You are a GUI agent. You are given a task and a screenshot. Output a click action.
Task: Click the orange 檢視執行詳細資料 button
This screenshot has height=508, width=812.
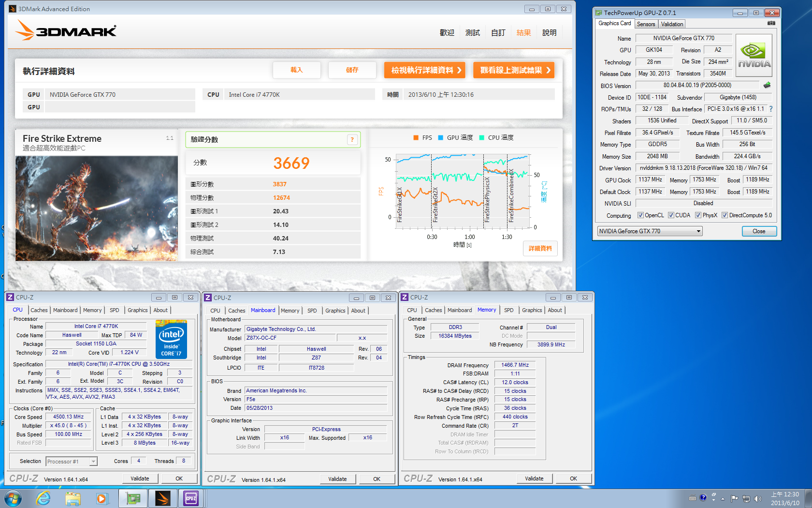pyautogui.click(x=425, y=70)
